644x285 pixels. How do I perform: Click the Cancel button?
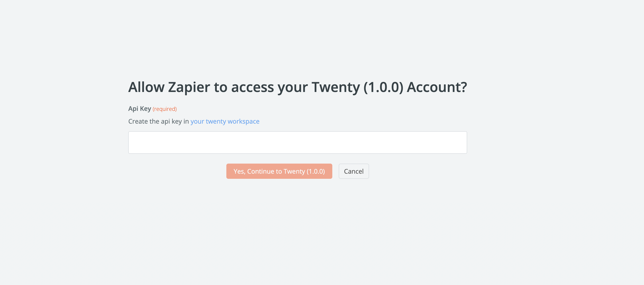coord(353,171)
